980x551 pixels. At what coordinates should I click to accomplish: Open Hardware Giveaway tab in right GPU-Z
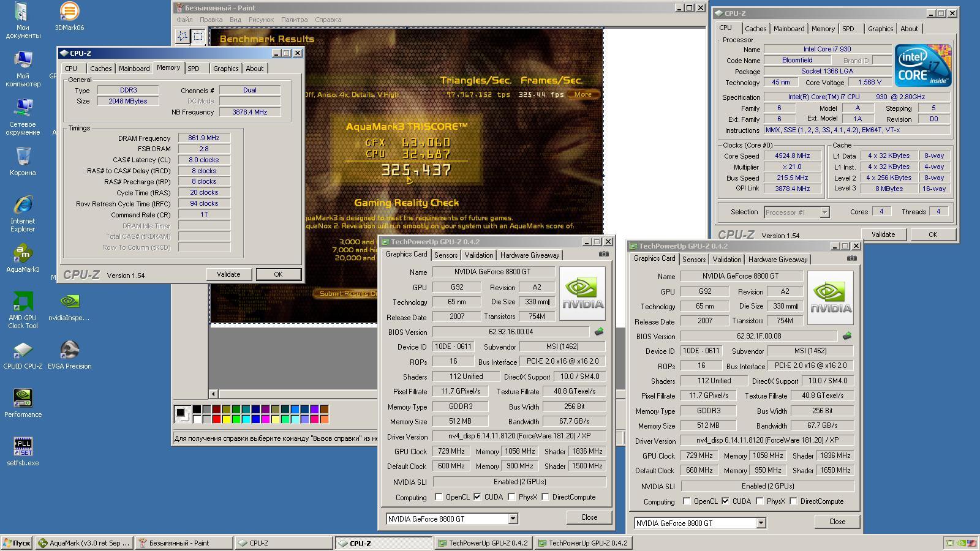click(x=778, y=260)
